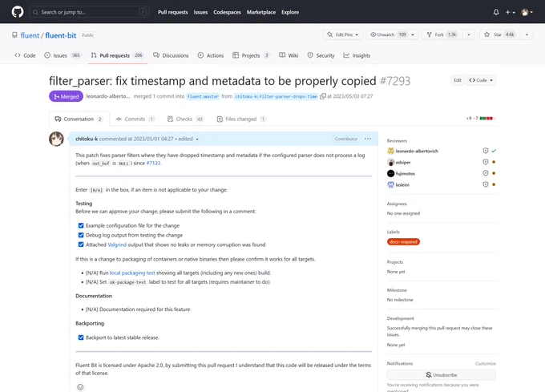
Task: Open chitoku-k:filter-parser-drops-time branch link
Action: 276,97
